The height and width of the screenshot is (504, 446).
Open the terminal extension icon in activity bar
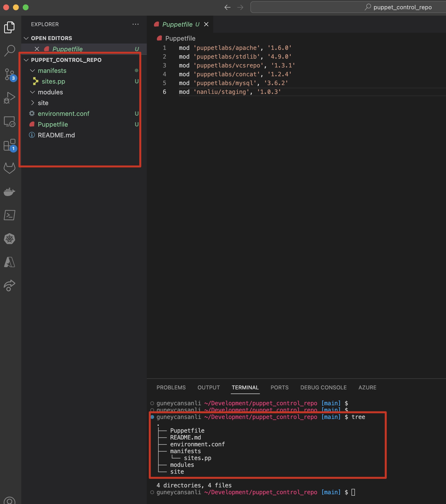coord(9,215)
